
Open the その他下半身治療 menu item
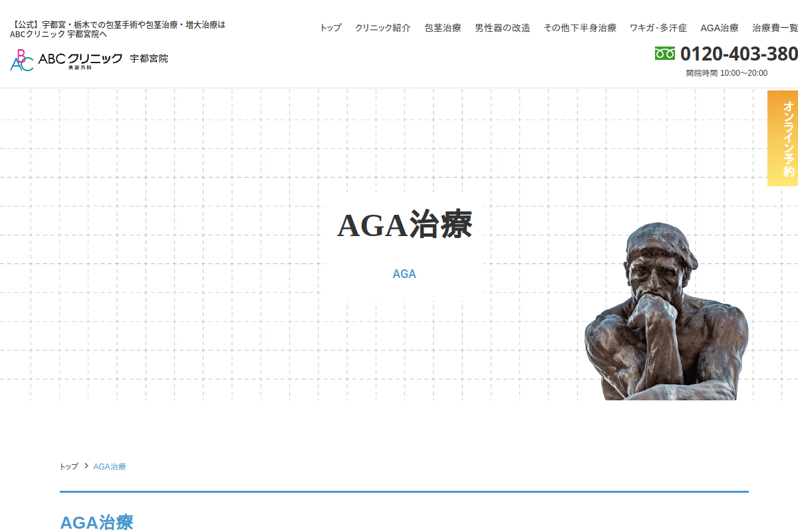[x=580, y=28]
